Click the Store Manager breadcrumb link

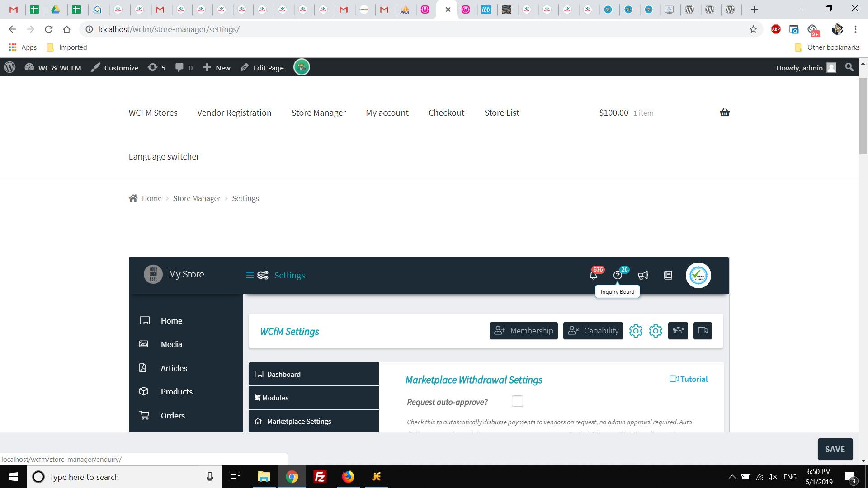[x=197, y=198]
